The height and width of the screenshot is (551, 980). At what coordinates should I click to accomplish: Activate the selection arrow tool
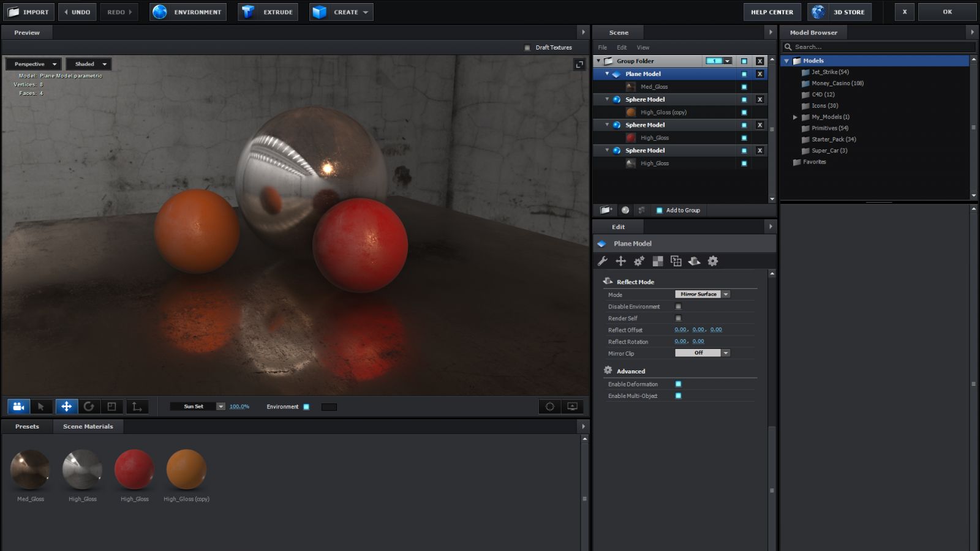point(42,406)
